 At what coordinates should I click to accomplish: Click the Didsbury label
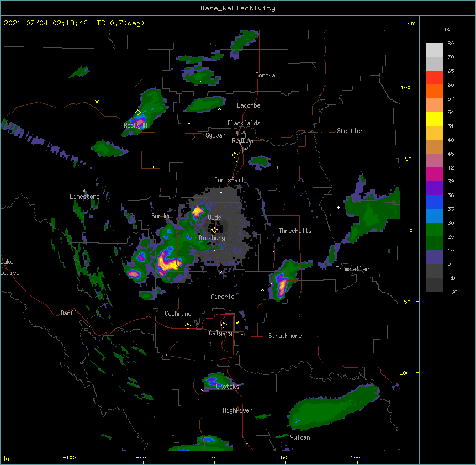tap(211, 238)
